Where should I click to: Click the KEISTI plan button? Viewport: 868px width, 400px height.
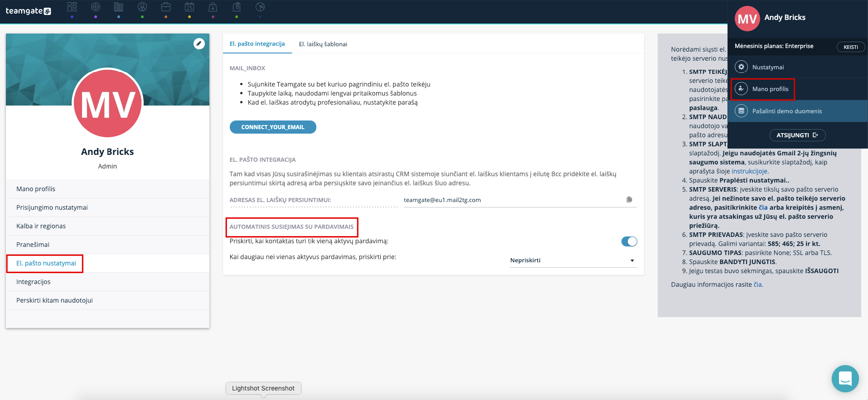[851, 47]
